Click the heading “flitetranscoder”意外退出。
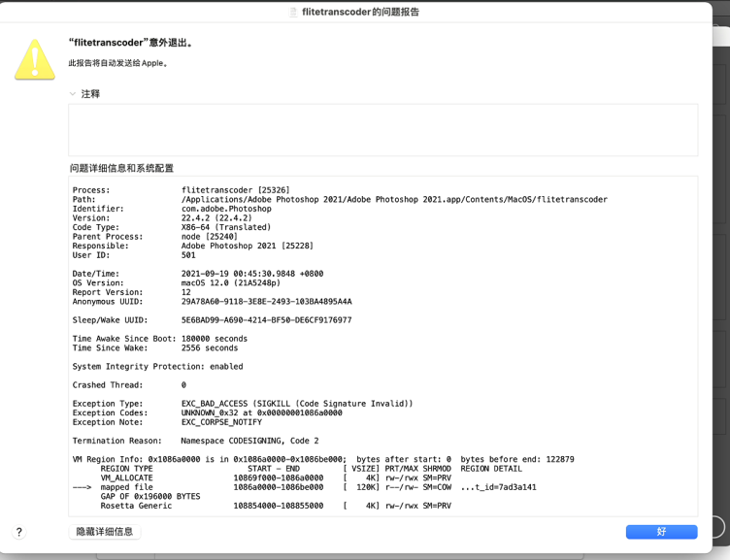Screen dimensions: 730x560 point(131,43)
